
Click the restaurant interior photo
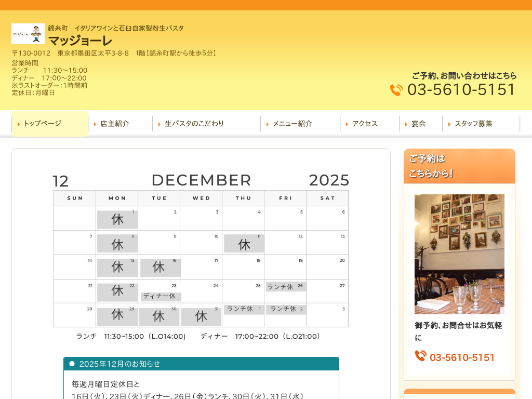pos(459,254)
